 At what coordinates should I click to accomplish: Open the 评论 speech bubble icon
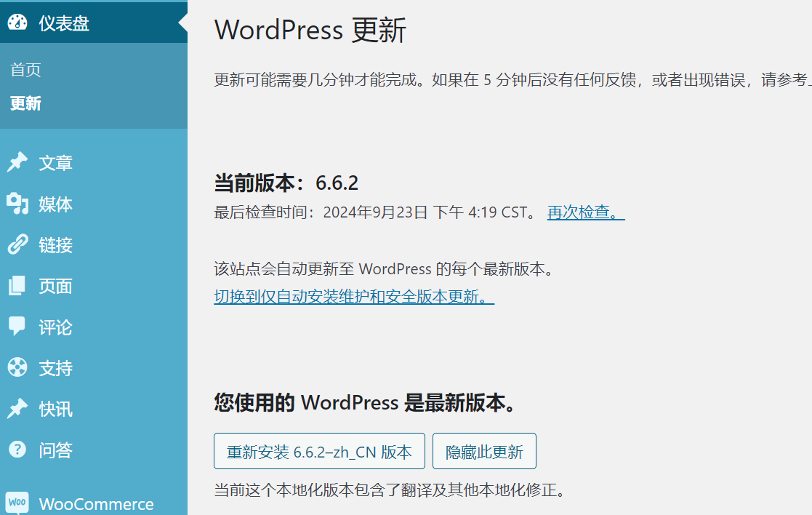17,327
